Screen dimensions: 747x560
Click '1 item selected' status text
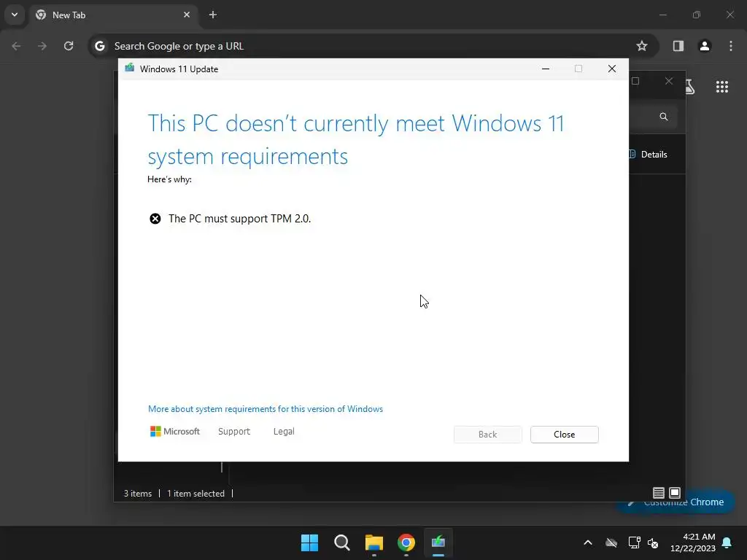(196, 494)
